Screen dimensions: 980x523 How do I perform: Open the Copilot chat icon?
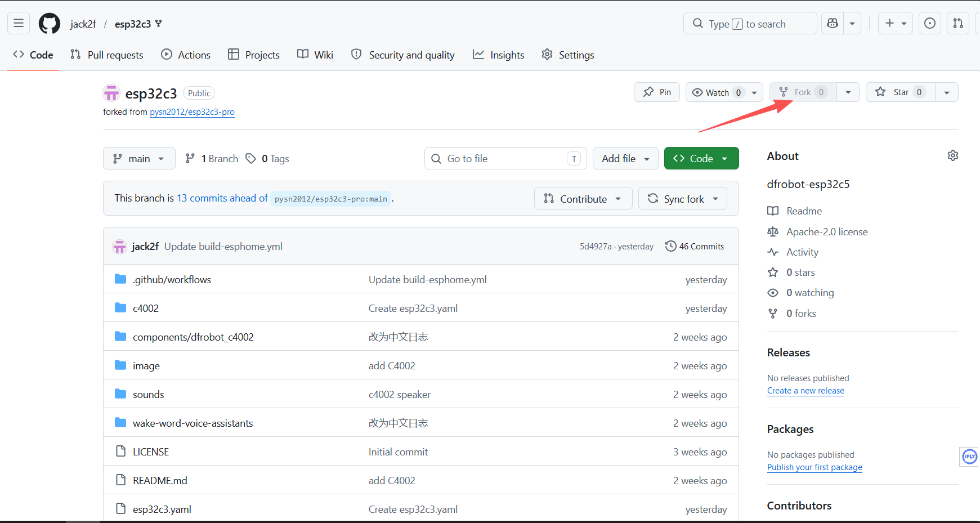(833, 23)
